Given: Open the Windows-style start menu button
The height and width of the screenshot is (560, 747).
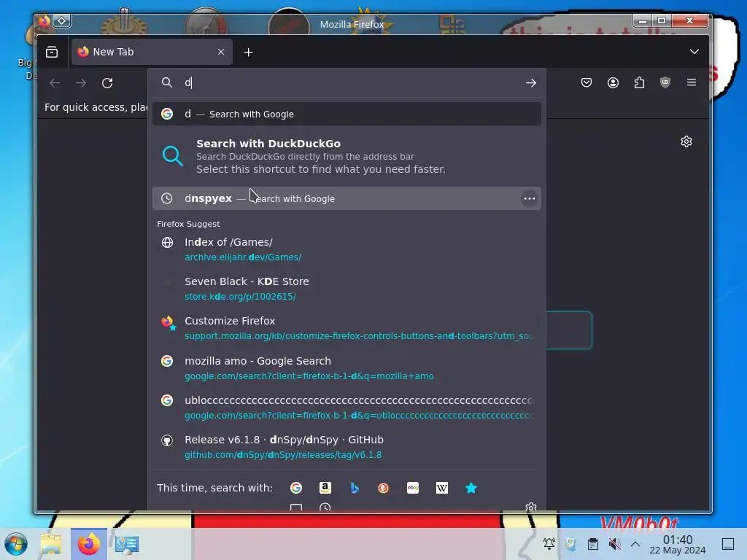Looking at the screenshot, I should tap(16, 544).
